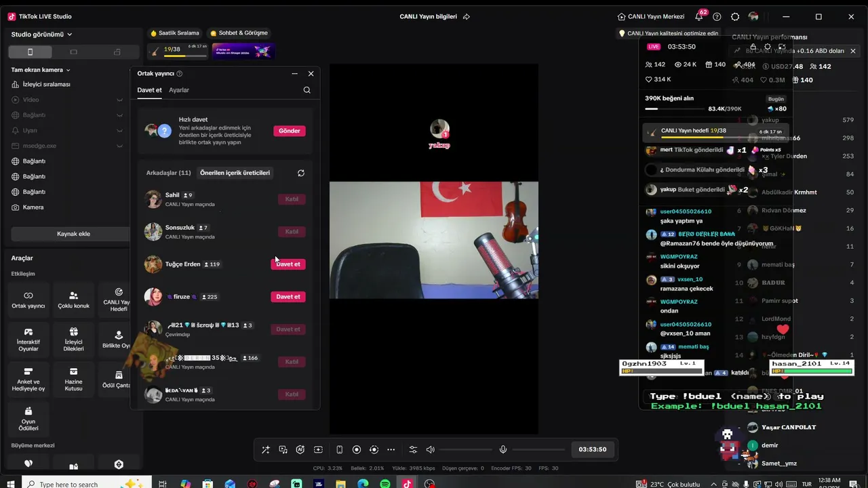This screenshot has height=488, width=868.
Task: Open the Hazine Kutusu tool
Action: tap(73, 380)
